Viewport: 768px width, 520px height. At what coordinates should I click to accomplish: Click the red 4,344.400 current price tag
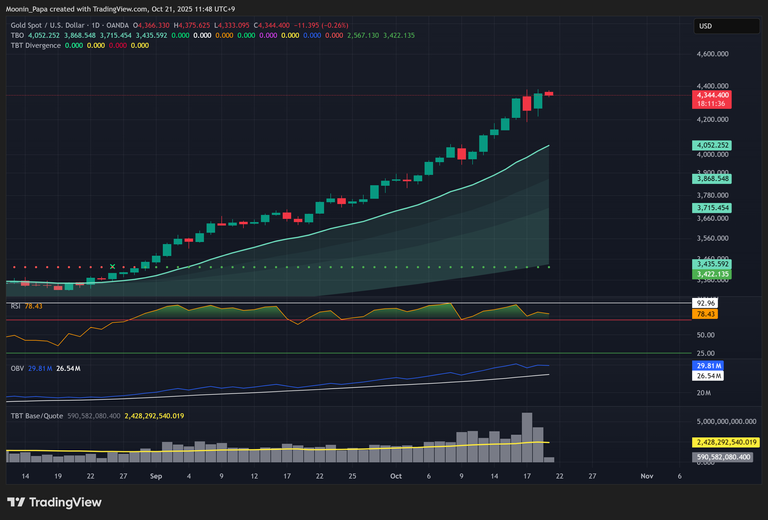pos(714,96)
